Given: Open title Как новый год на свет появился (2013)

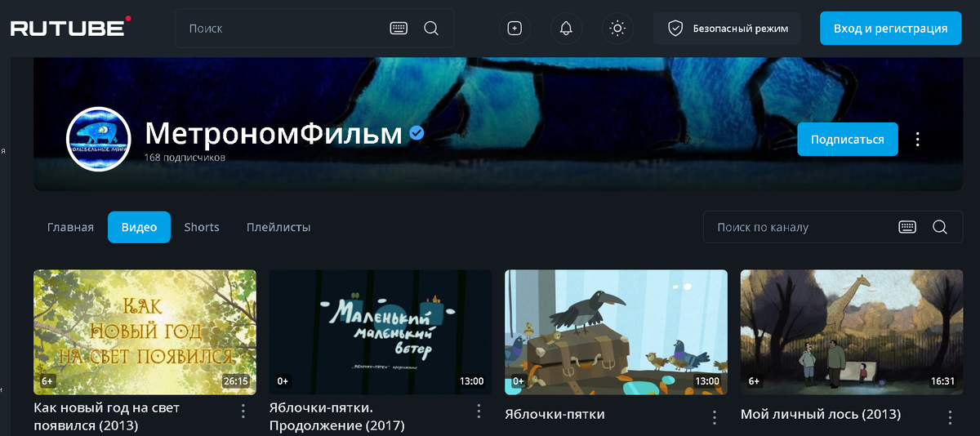Looking at the screenshot, I should 106,416.
